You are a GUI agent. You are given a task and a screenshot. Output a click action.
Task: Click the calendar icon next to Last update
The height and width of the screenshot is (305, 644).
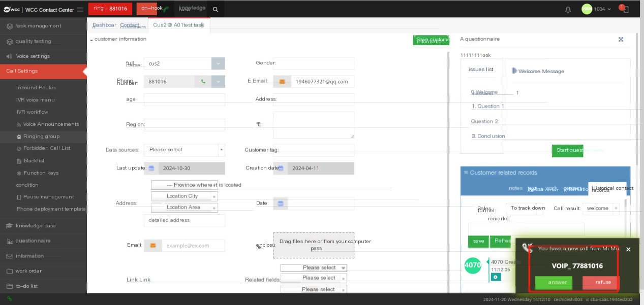[151, 168]
